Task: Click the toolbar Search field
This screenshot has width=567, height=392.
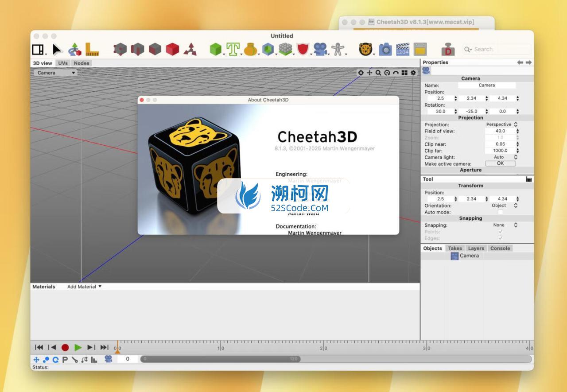Action: [497, 49]
